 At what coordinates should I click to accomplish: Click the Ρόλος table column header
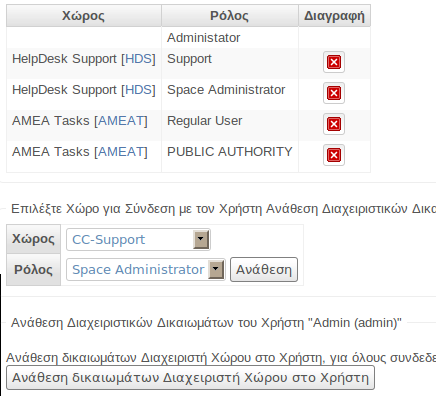tap(230, 16)
